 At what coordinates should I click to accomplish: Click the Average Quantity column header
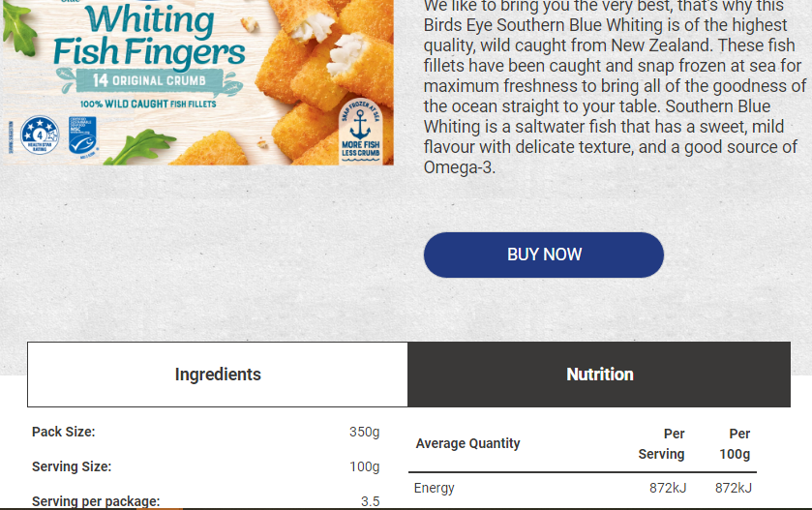(x=468, y=443)
